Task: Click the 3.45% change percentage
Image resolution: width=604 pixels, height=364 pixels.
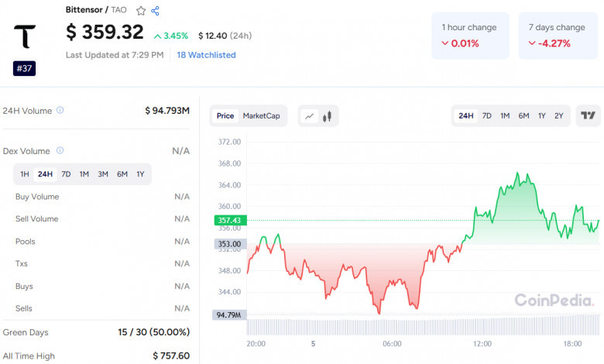Action: pyautogui.click(x=171, y=36)
